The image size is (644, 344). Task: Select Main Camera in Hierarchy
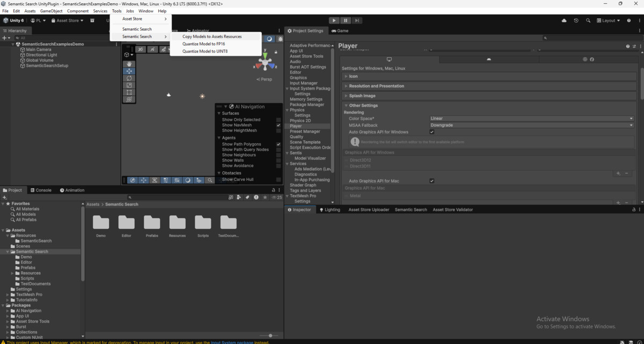point(39,49)
